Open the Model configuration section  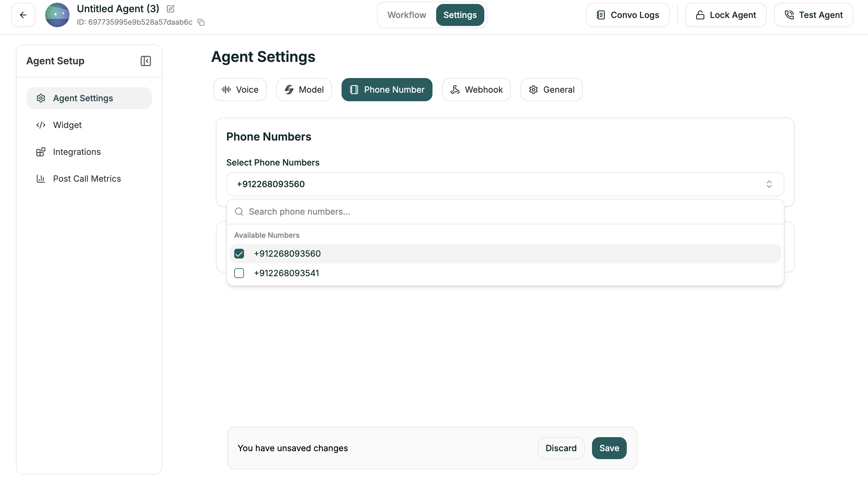(x=303, y=89)
